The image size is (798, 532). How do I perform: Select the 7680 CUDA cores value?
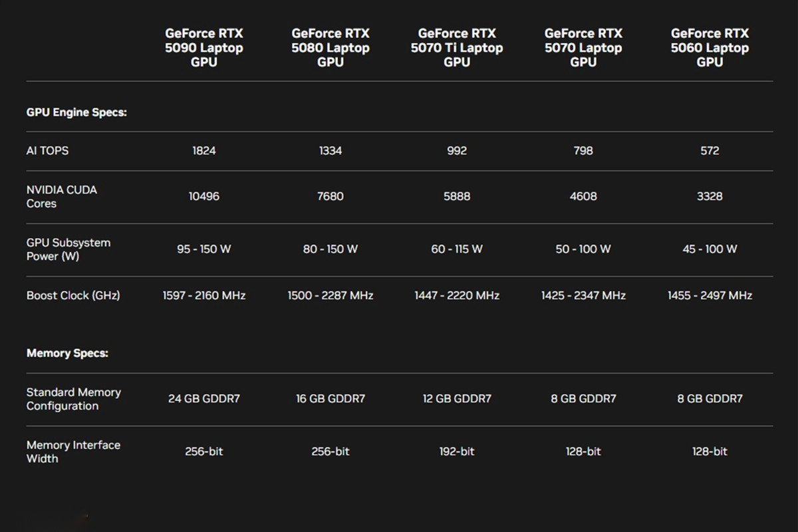click(331, 197)
